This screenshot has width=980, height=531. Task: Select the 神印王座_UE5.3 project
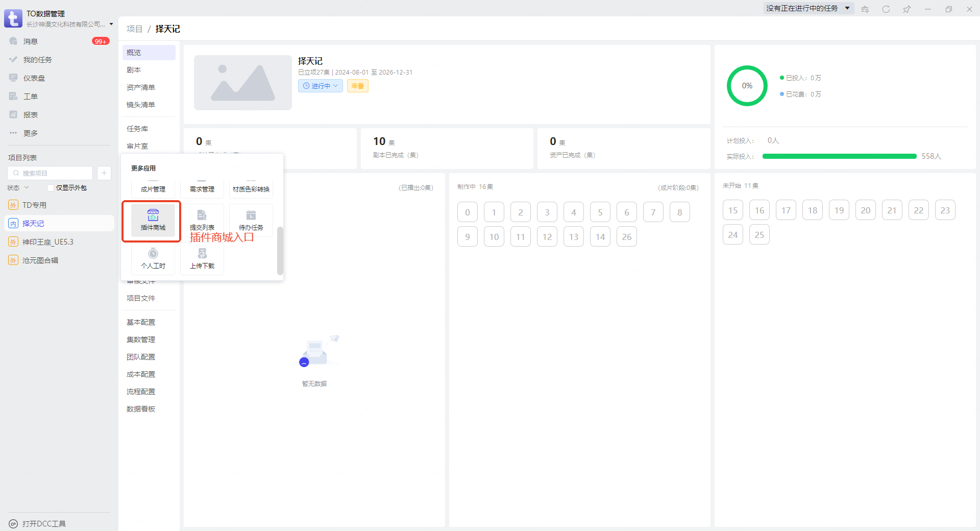tap(47, 242)
